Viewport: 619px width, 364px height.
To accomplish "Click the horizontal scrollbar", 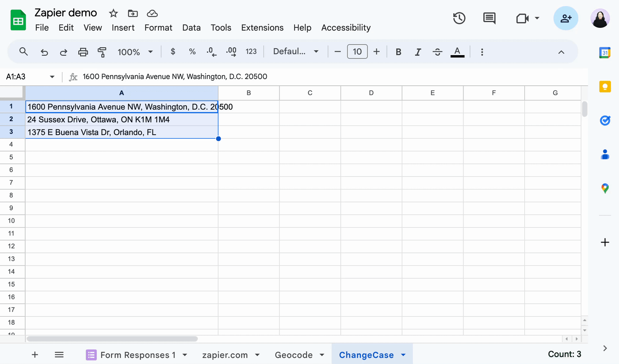I will [112, 339].
